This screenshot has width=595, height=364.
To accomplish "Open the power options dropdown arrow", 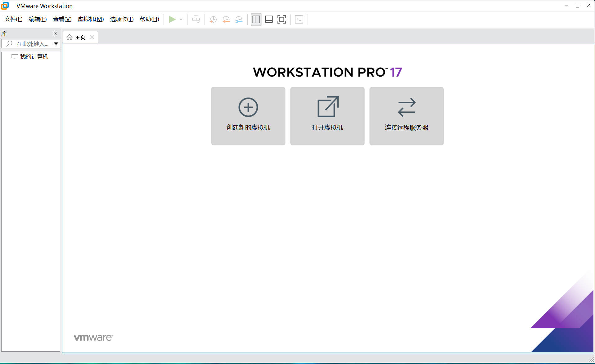I will 181,20.
